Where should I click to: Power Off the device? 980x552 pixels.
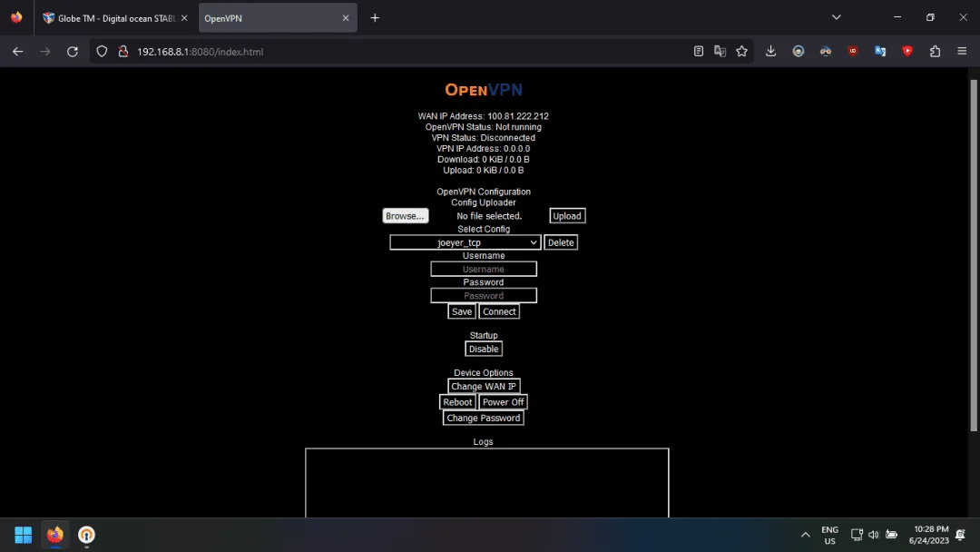point(503,402)
